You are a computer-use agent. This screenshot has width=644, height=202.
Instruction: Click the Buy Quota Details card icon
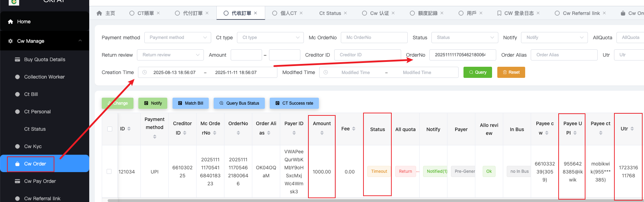(17, 59)
